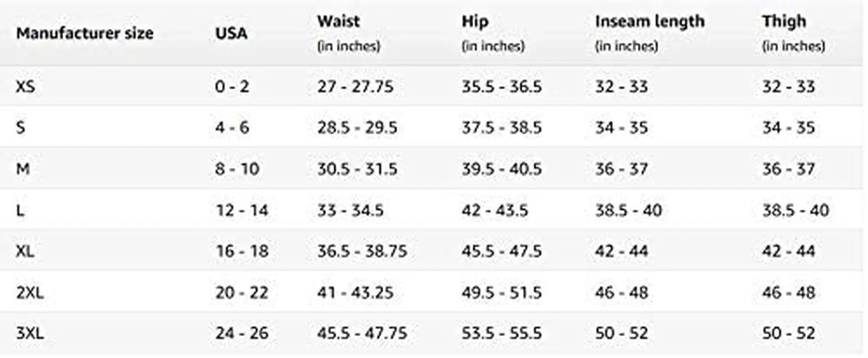This screenshot has width=868, height=358.
Task: Select the Hip (in inches) header
Action: click(493, 33)
